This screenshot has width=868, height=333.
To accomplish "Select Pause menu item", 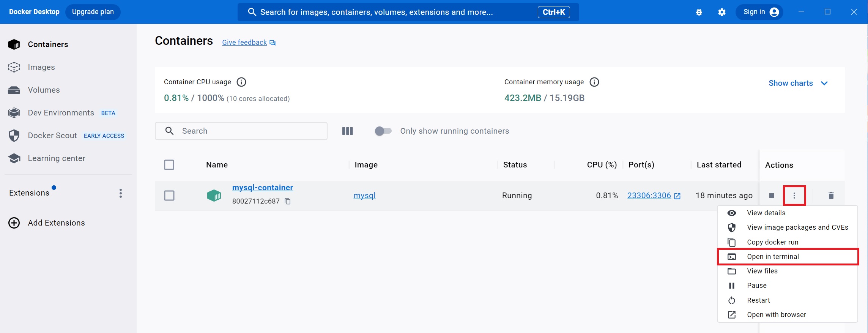I will pyautogui.click(x=788, y=286).
